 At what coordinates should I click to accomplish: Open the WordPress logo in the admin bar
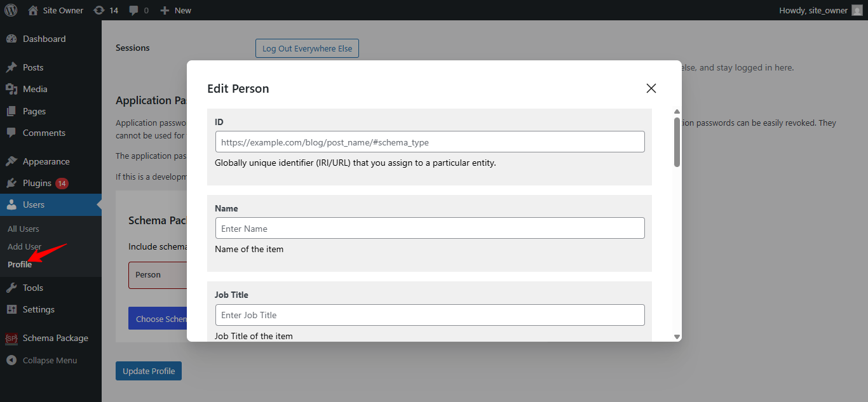click(10, 10)
